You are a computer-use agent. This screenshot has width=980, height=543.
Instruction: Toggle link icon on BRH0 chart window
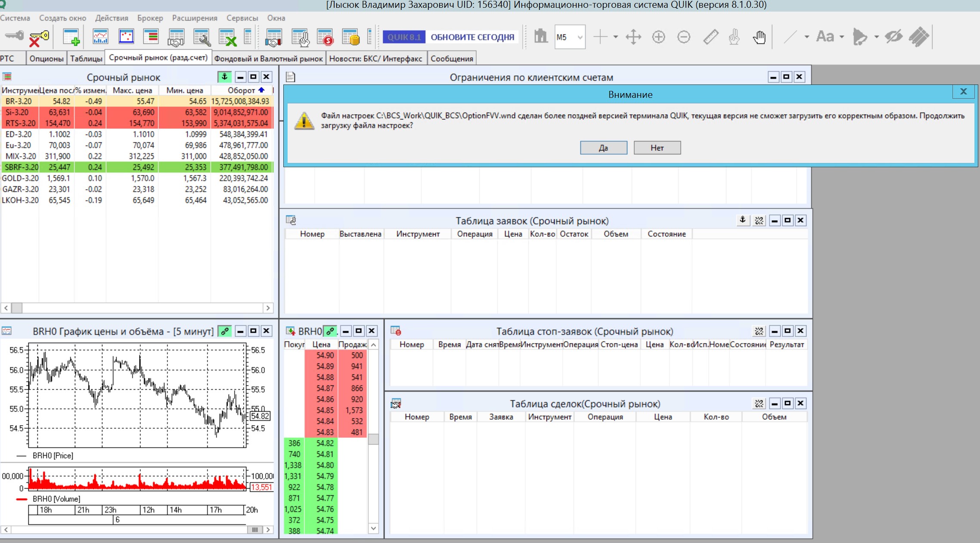(225, 331)
